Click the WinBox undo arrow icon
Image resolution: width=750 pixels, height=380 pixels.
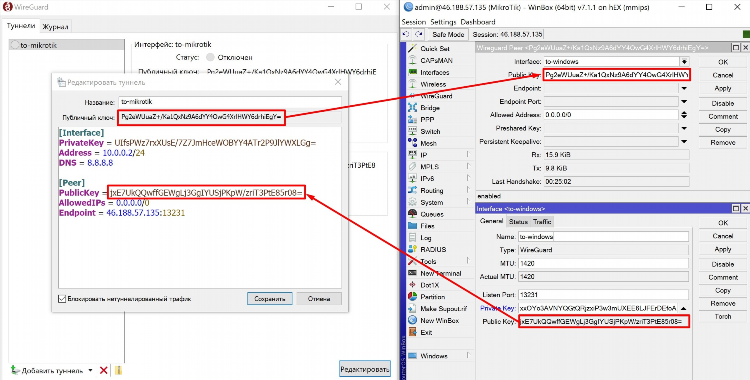[406, 34]
